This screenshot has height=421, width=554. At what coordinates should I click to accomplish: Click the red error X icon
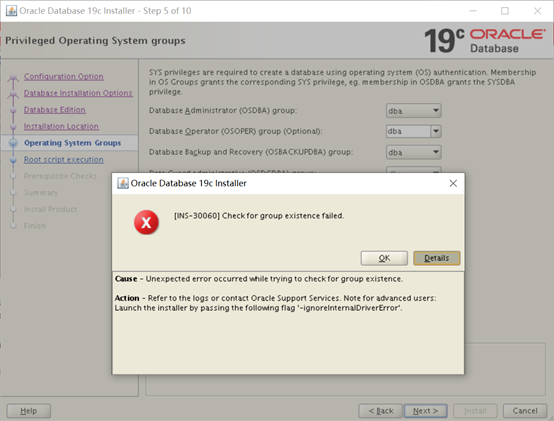coord(146,223)
